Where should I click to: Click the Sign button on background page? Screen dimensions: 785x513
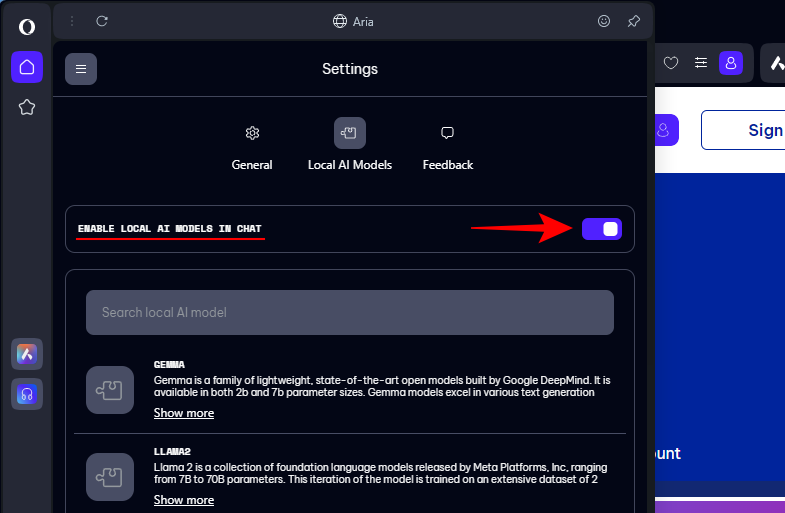(743, 130)
